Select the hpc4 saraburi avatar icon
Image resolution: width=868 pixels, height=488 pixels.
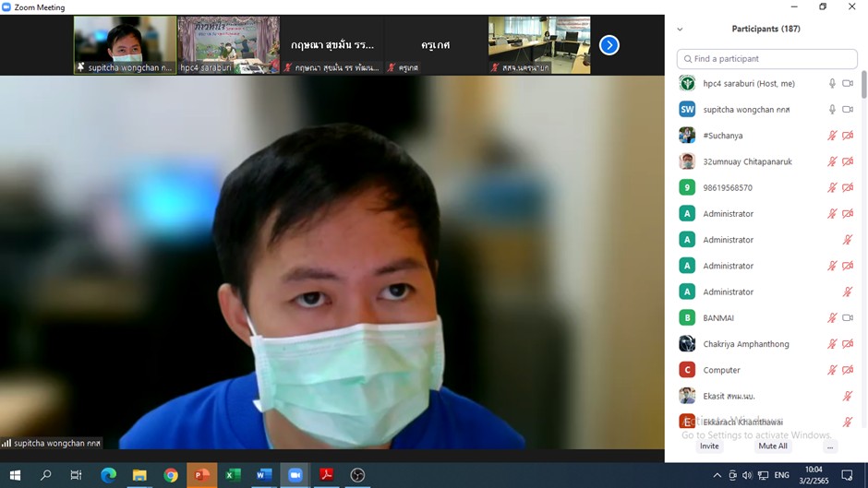687,83
